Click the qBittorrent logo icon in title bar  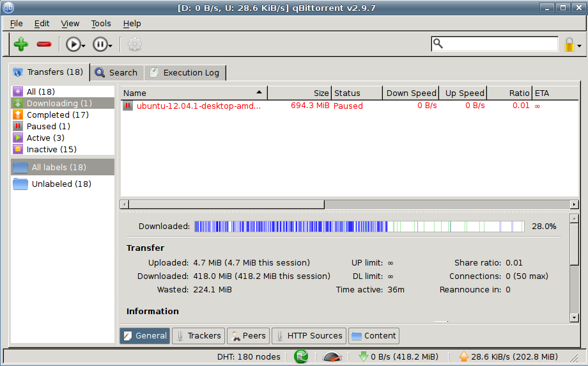(8, 8)
